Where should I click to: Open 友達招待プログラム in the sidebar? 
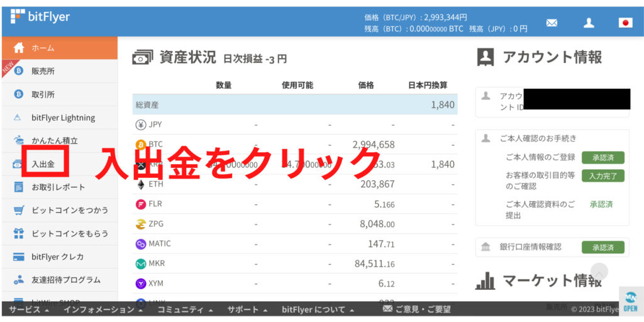60,280
